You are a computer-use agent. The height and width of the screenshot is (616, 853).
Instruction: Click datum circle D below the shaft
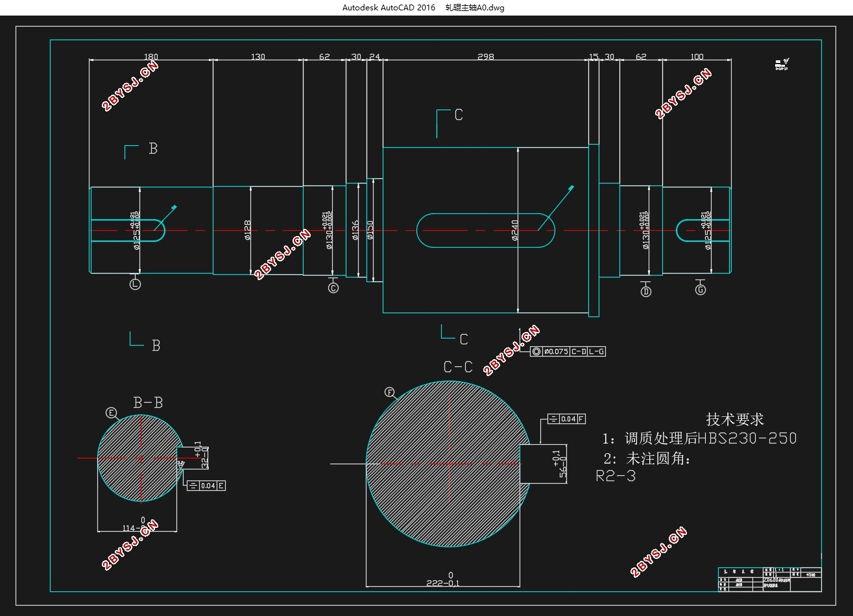[x=645, y=292]
